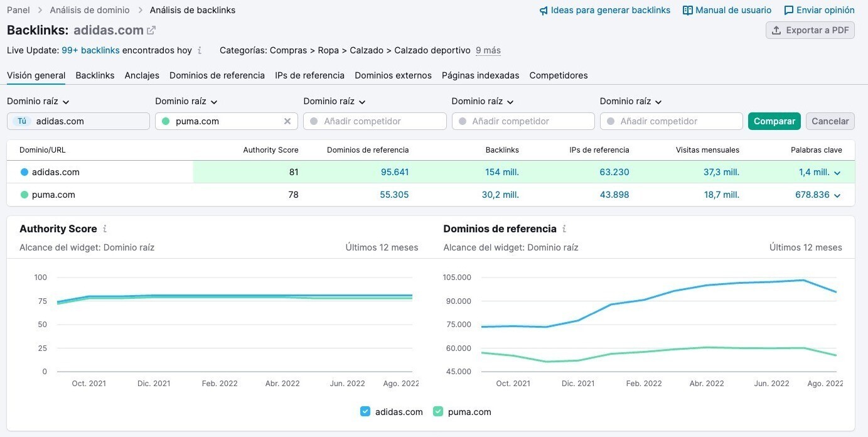
Task: Click puma.com backlinks value 30,2 mill.
Action: coord(500,195)
